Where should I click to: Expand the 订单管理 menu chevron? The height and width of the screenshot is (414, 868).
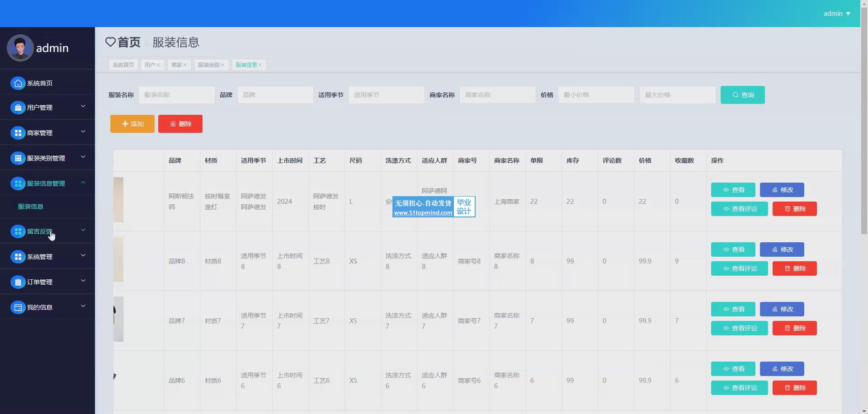coord(83,281)
